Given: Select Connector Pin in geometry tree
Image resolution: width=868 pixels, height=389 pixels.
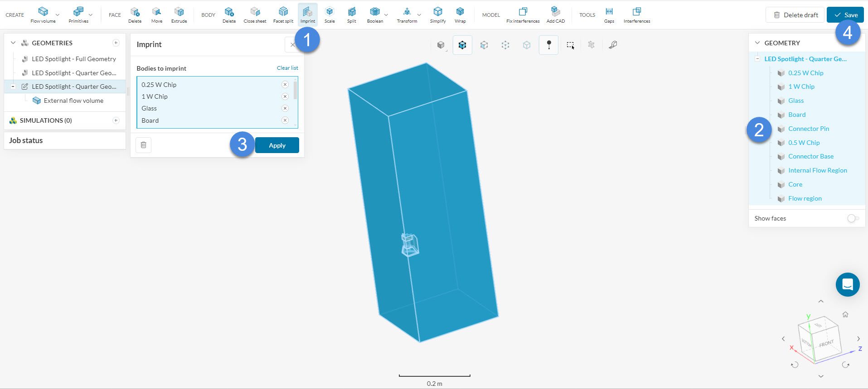Looking at the screenshot, I should (808, 129).
